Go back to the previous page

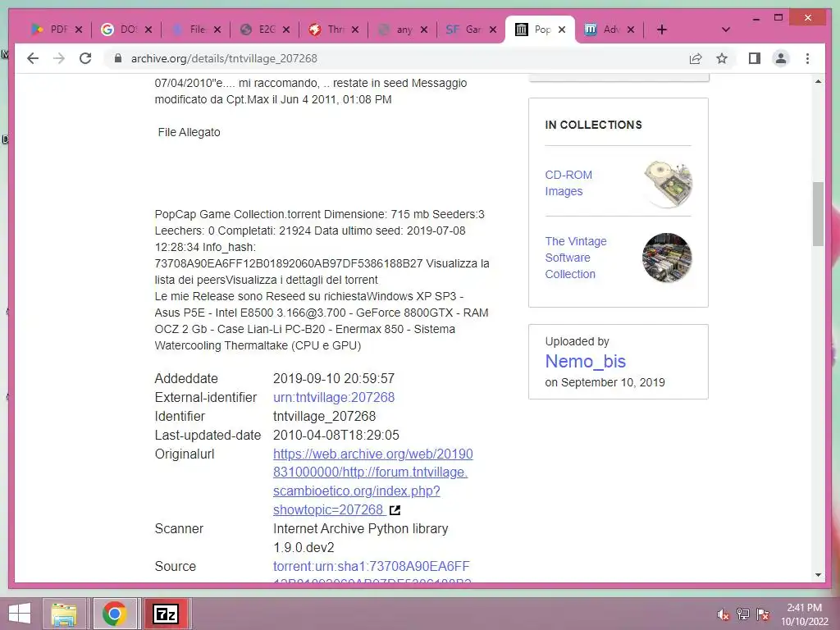(33, 58)
